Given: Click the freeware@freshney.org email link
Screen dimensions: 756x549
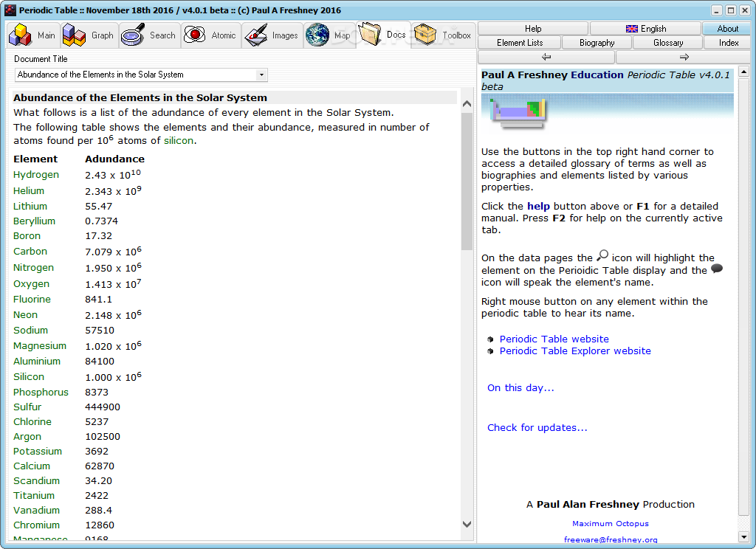Looking at the screenshot, I should [x=611, y=540].
